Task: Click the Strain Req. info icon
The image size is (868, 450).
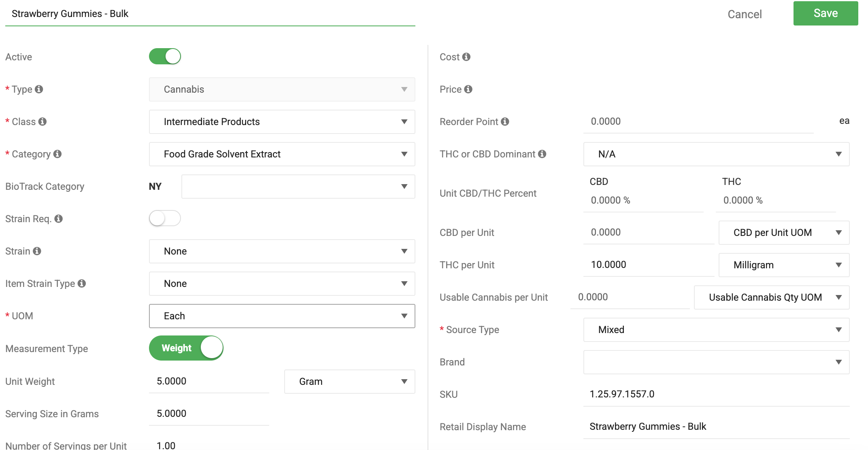Action: 59,219
